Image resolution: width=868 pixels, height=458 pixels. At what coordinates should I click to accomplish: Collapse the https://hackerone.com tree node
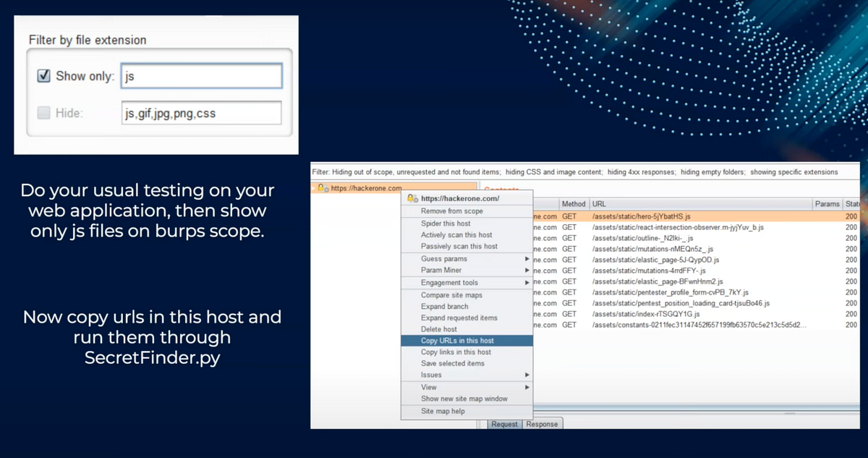tap(315, 188)
